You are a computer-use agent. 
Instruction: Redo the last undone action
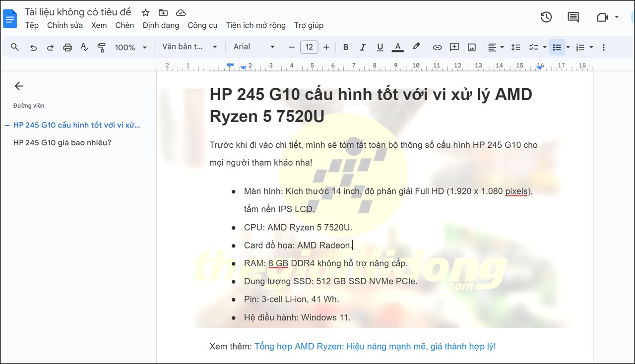click(50, 47)
